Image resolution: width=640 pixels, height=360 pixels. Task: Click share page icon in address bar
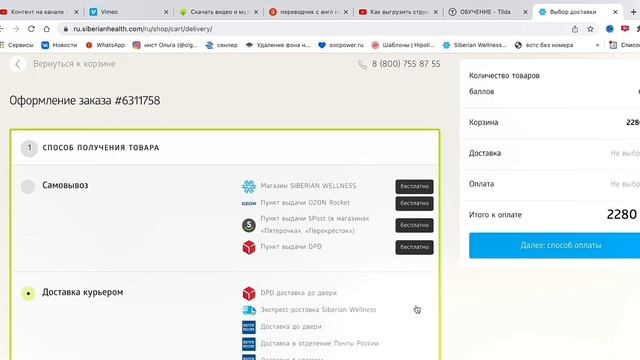(575, 29)
